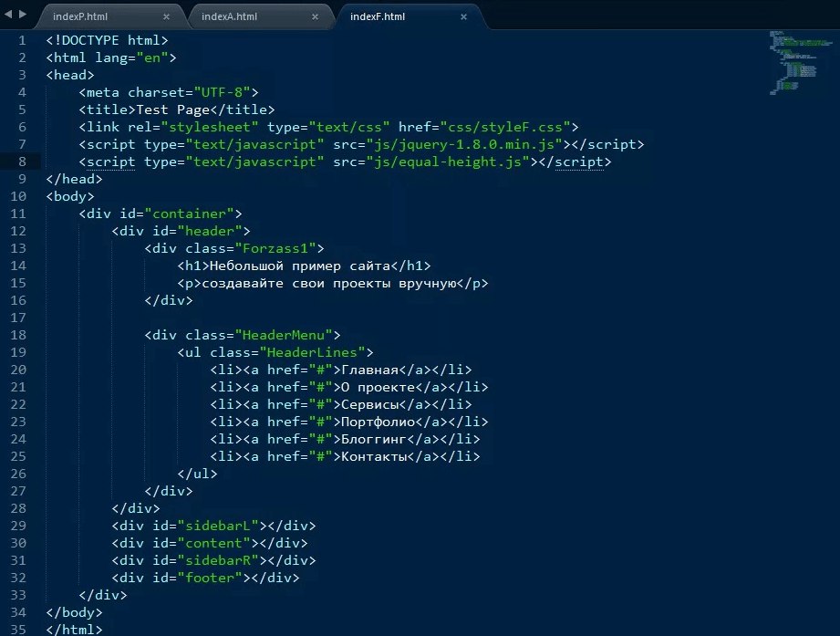Click the left tab scroll arrow
Image resolution: width=840 pixels, height=636 pixels.
point(8,16)
